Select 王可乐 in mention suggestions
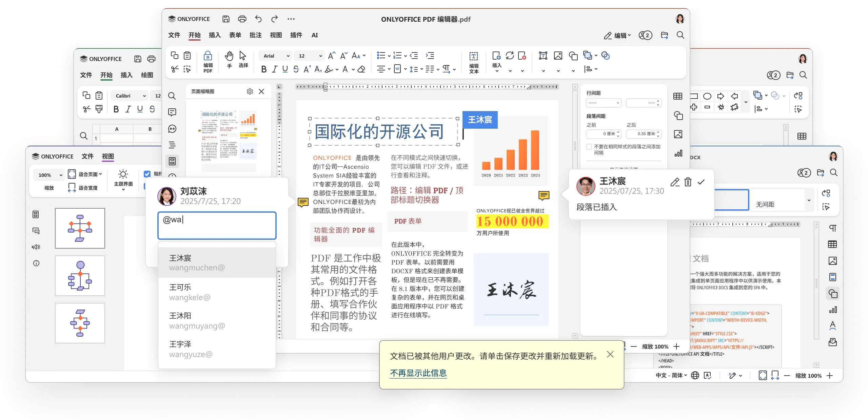The height and width of the screenshot is (420, 868). pyautogui.click(x=217, y=292)
